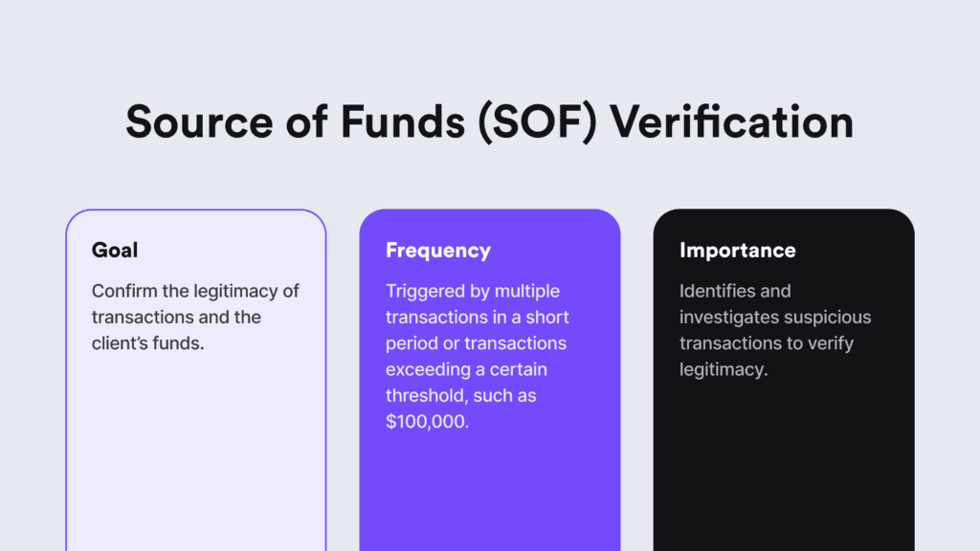Click empty lower area of Goal card
The width and height of the screenshot is (980, 551).
[x=195, y=459]
